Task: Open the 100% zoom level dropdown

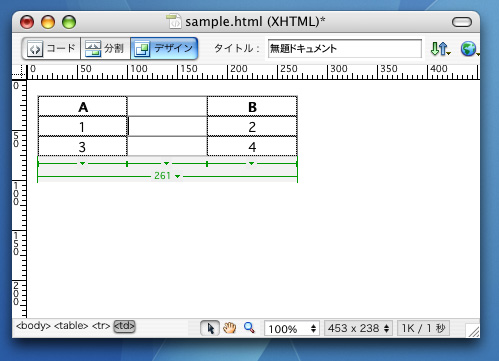Action: tap(292, 329)
